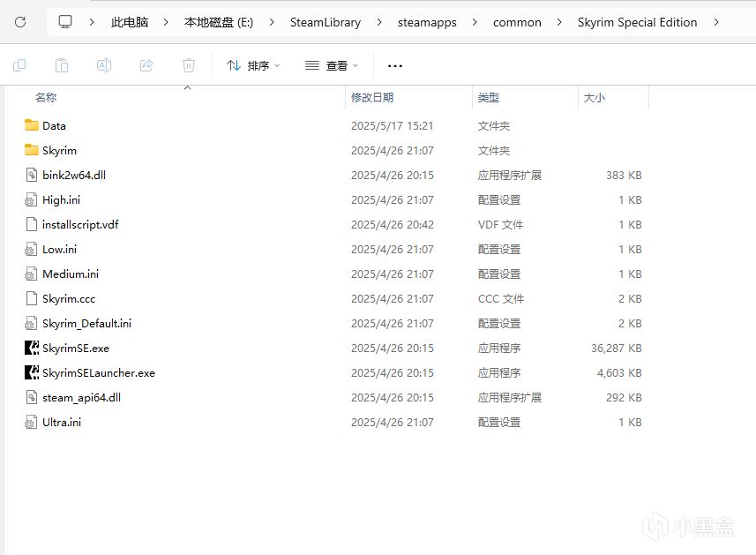Select the SkyrimSELauncher.exe application icon
Viewport: 756px width, 555px height.
click(32, 372)
